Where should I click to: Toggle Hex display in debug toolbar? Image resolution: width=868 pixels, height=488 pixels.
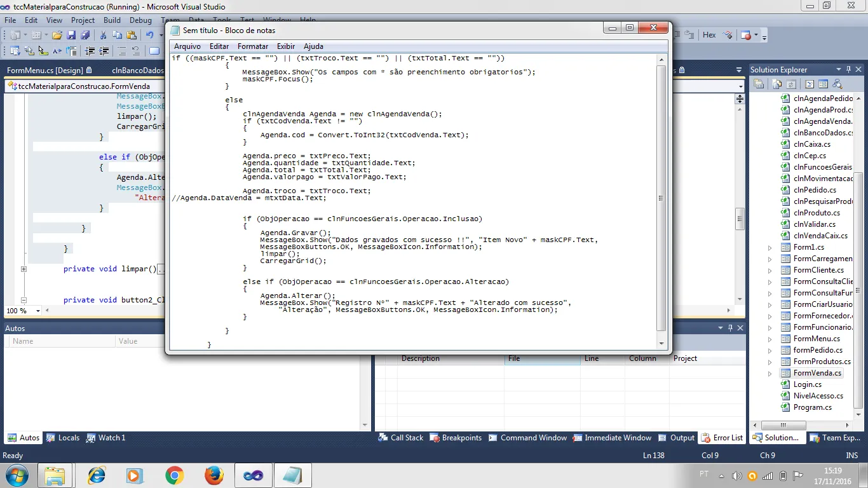tap(709, 36)
